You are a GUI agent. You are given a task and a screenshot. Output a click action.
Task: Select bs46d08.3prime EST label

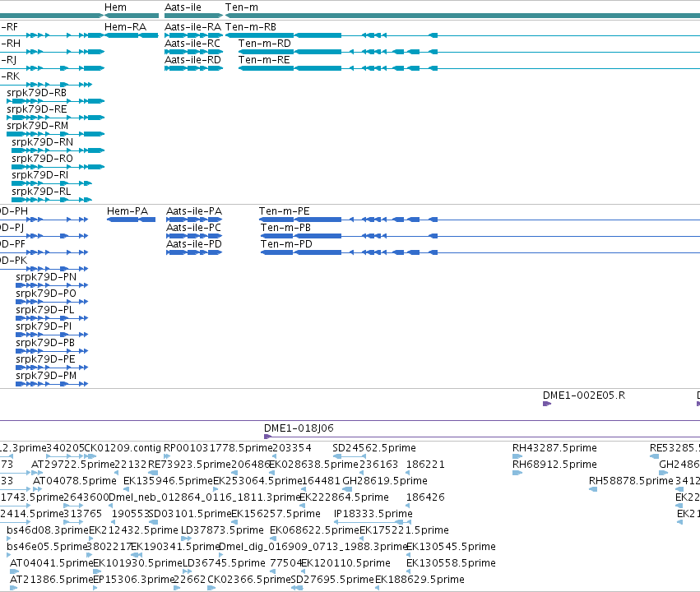coord(48,530)
